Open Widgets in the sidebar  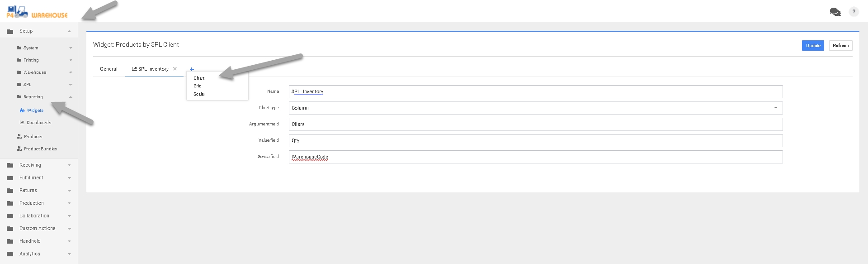pyautogui.click(x=35, y=110)
